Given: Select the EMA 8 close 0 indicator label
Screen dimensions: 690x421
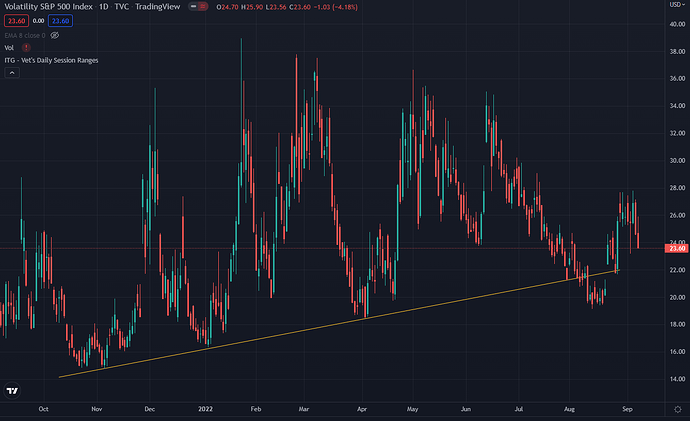Looking at the screenshot, I should tap(25, 35).
